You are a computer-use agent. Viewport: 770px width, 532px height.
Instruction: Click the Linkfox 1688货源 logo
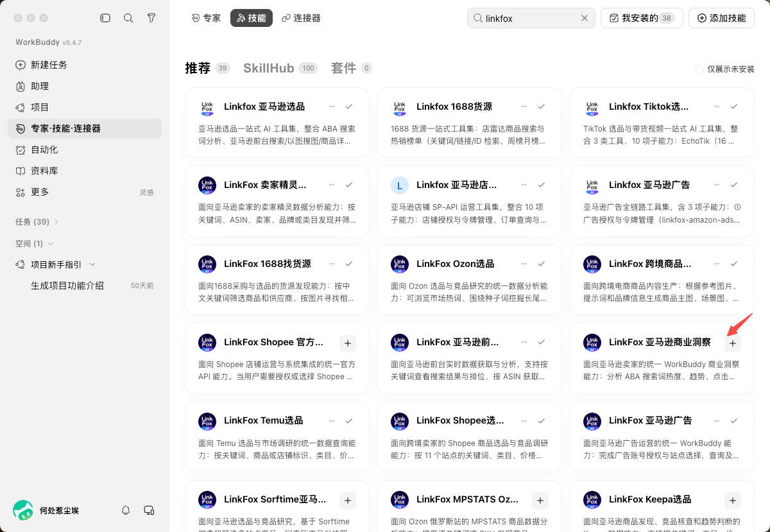pos(400,107)
